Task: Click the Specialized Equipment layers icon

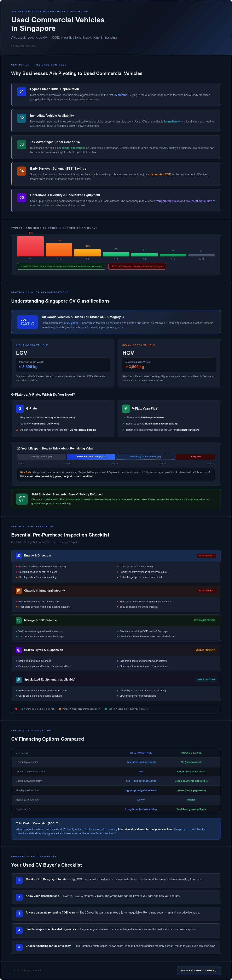Action: [x=19, y=679]
